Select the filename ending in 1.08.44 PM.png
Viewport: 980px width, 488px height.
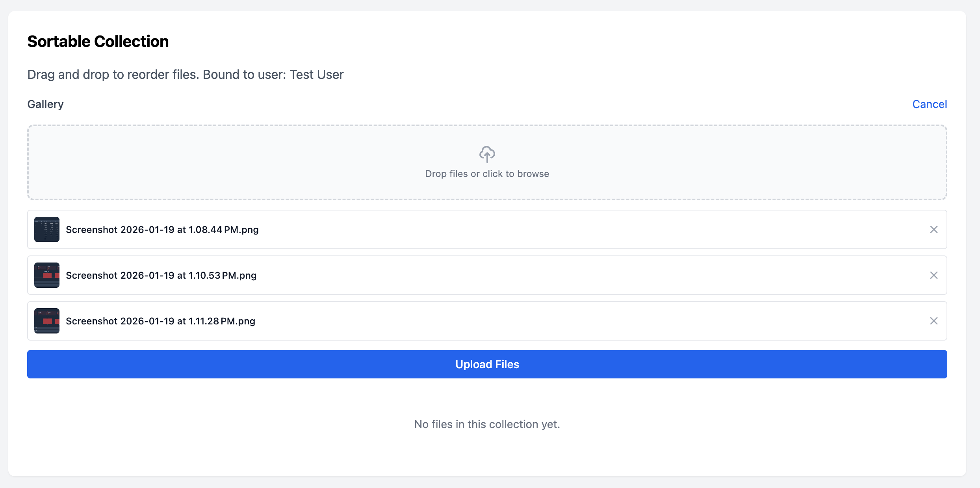click(x=162, y=230)
